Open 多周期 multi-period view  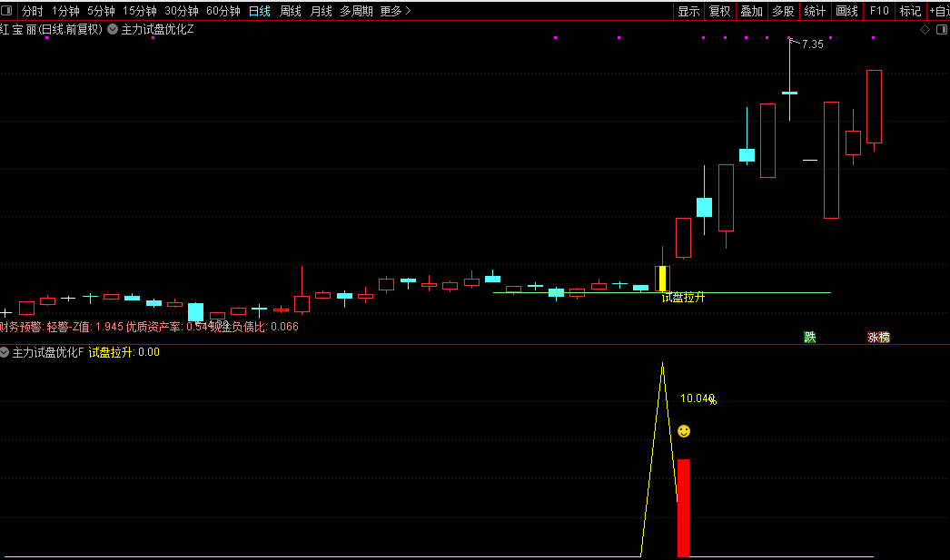[356, 11]
